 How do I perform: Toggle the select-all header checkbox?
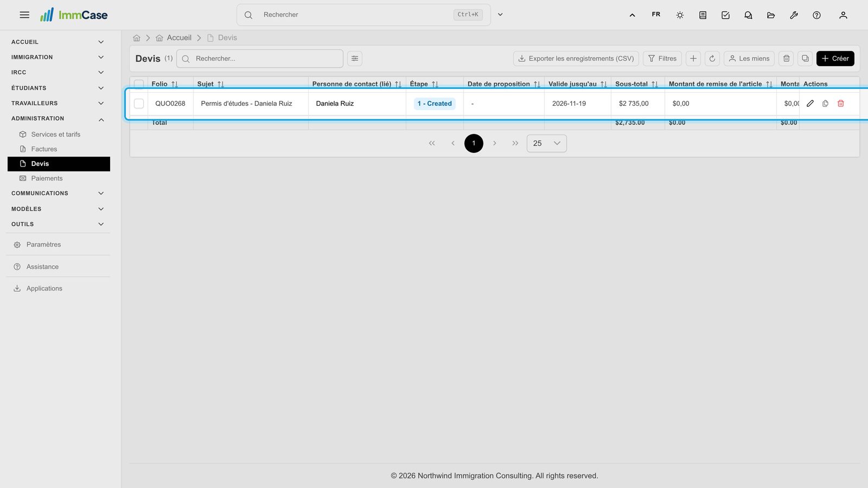[139, 84]
